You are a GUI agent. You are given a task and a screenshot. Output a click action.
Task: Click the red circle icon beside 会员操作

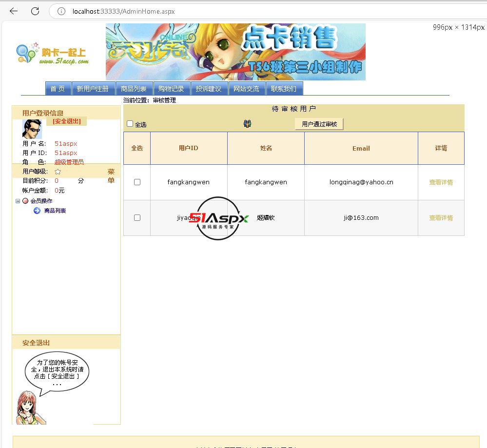25,201
